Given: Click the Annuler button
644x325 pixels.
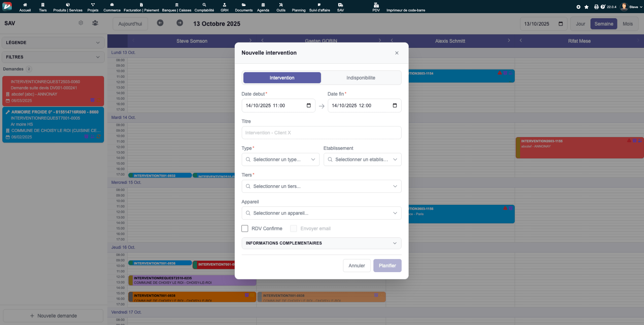Looking at the screenshot, I should coord(357,266).
